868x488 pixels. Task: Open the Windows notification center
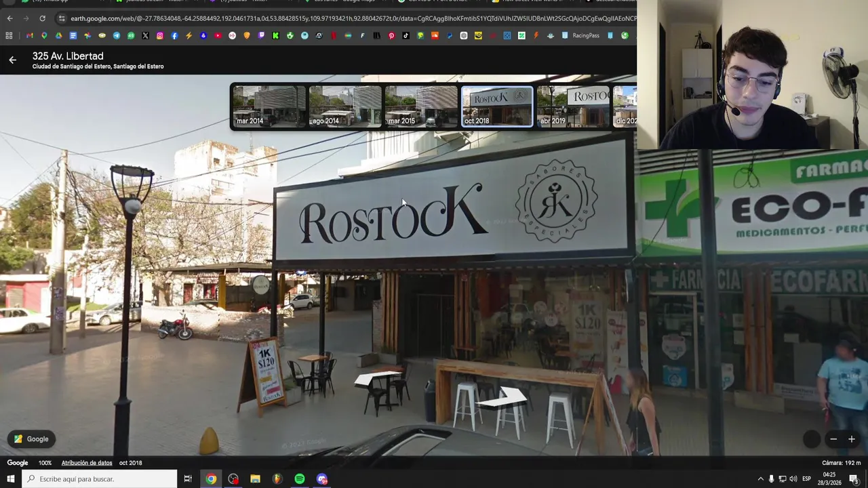click(854, 479)
